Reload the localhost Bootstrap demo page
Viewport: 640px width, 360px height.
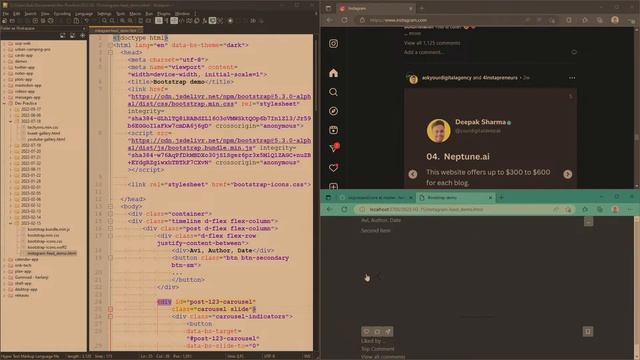click(344, 209)
